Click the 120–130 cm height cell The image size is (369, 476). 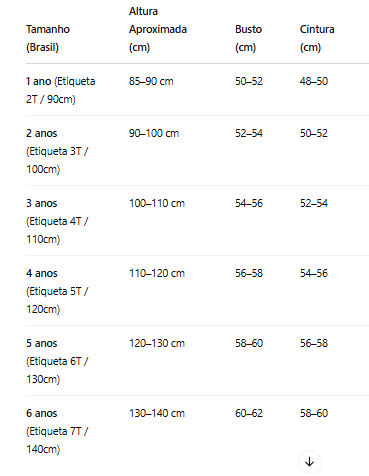click(157, 343)
